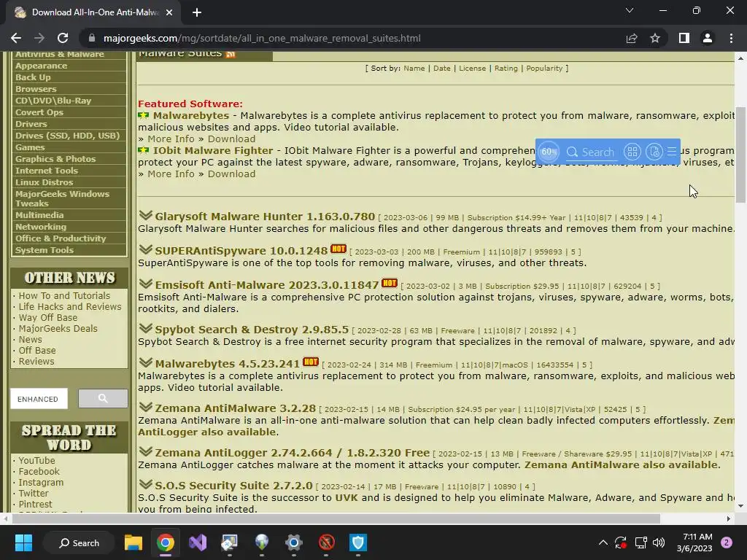Click the horizontal page scrollbar thumb
Image resolution: width=747 pixels, height=560 pixels.
point(336,518)
